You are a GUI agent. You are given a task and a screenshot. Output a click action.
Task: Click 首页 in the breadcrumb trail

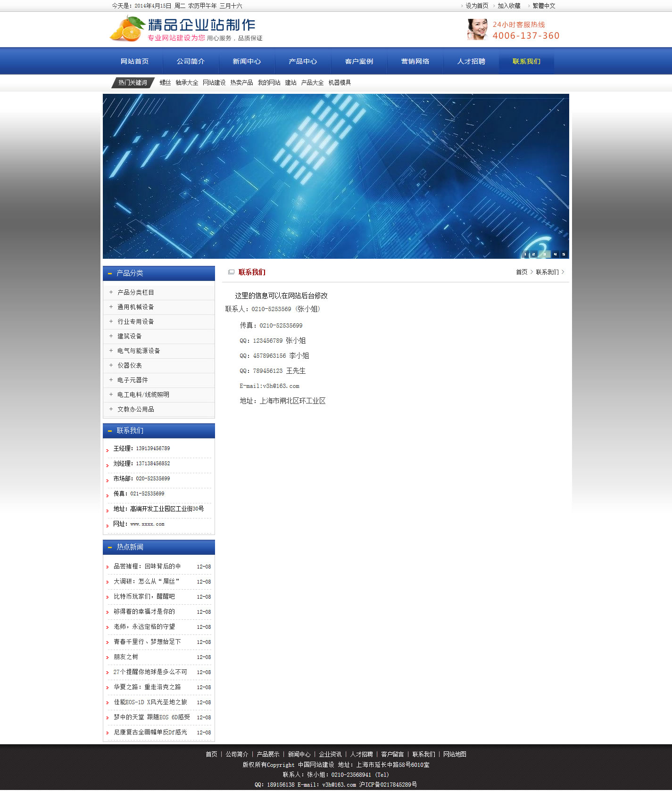[522, 272]
